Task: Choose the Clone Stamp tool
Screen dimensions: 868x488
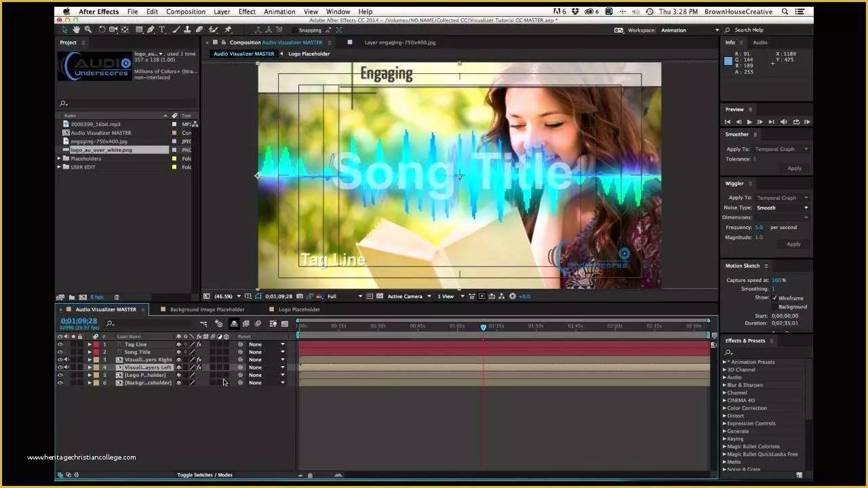Action: point(187,30)
